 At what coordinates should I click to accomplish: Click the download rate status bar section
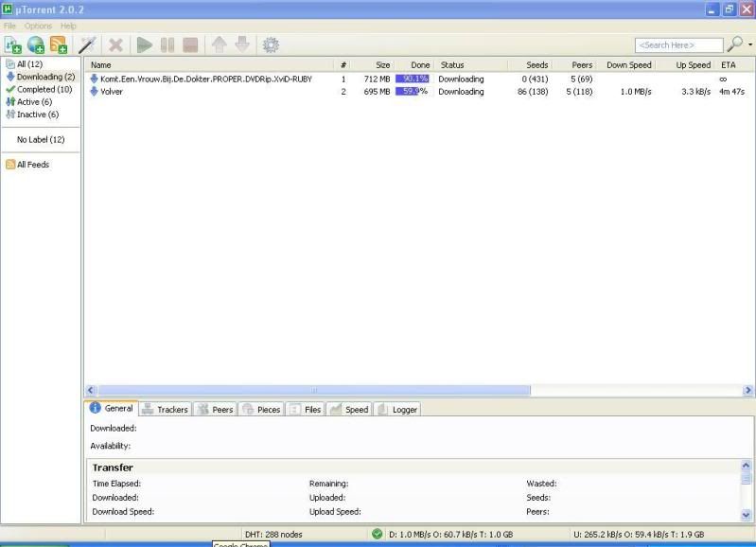click(450, 535)
